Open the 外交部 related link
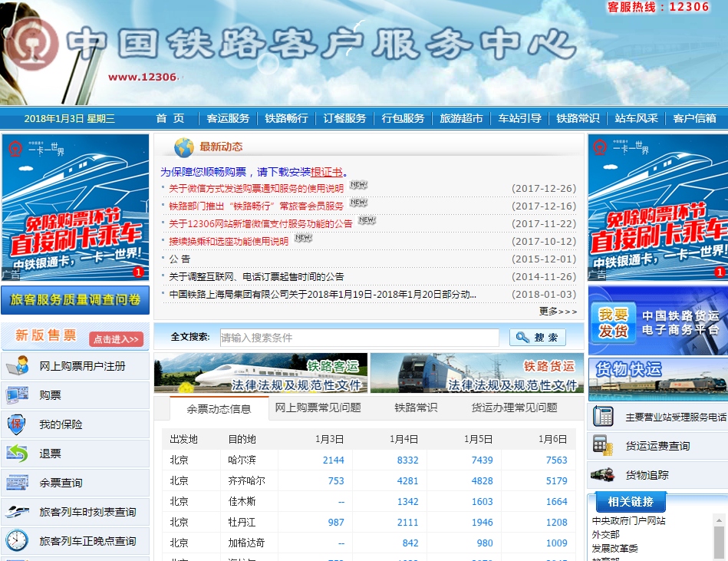Screen dimensions: 728x561 click(606, 535)
